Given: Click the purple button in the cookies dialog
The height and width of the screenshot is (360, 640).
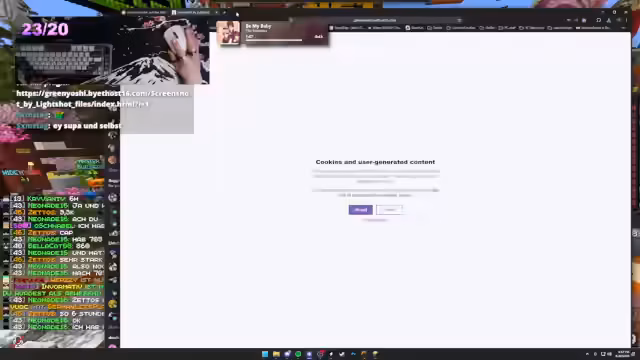Looking at the screenshot, I should 360,210.
